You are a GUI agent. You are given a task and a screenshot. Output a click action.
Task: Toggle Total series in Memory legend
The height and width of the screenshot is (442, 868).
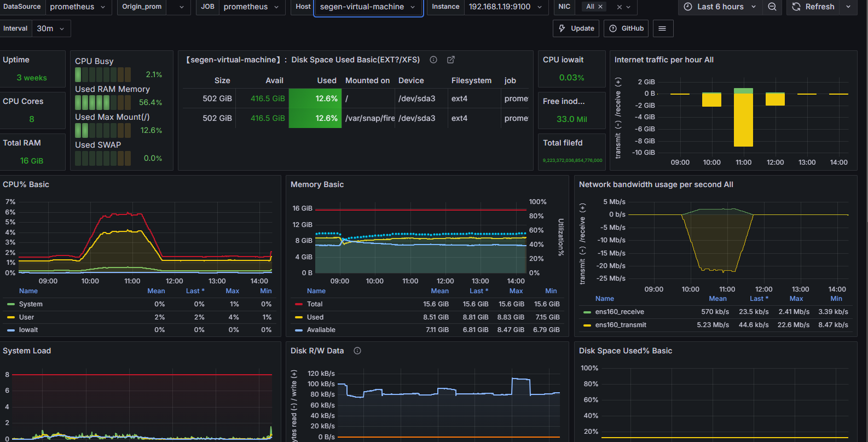tap(315, 304)
